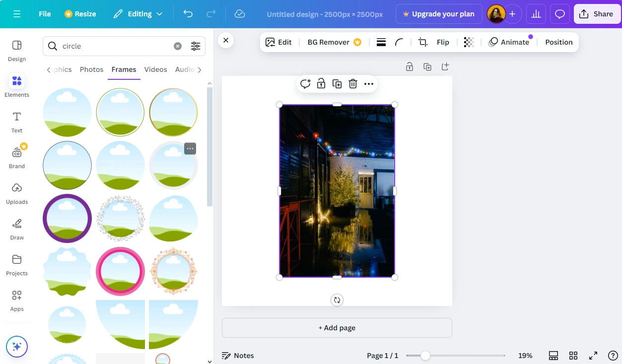This screenshot has height=364, width=622.
Task: Redo the last action
Action: coord(211,14)
